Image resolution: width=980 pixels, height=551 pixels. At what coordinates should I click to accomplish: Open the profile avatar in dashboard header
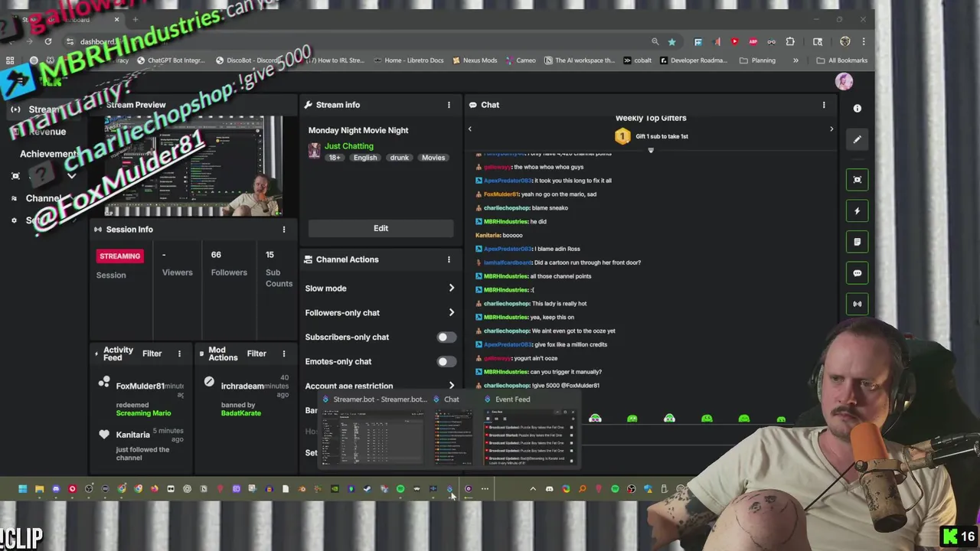844,82
